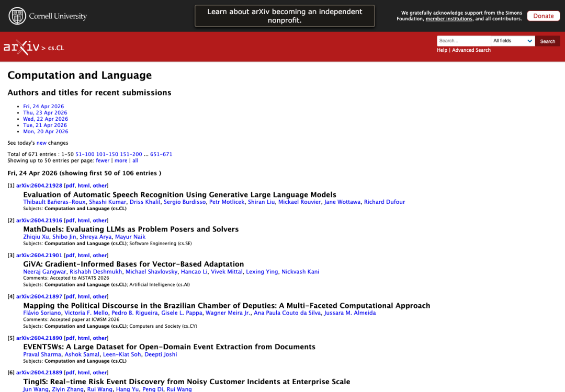This screenshot has width=565, height=392.
Task: Open author Mayur Naik
Action: [130, 237]
